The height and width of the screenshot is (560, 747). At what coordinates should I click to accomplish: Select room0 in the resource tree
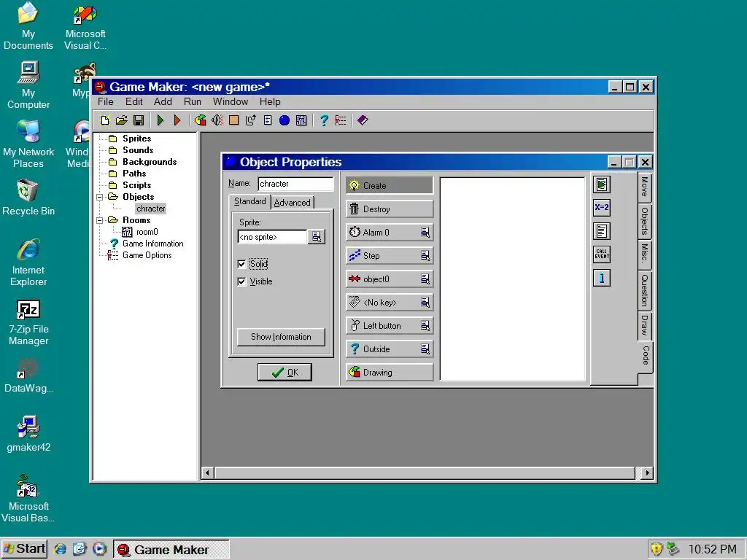[x=147, y=232]
